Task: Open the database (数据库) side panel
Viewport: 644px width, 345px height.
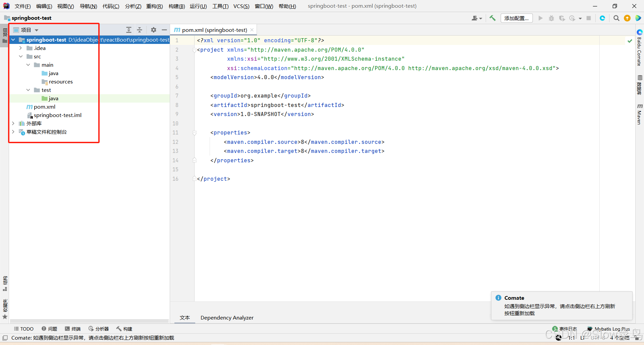Action: pyautogui.click(x=640, y=85)
